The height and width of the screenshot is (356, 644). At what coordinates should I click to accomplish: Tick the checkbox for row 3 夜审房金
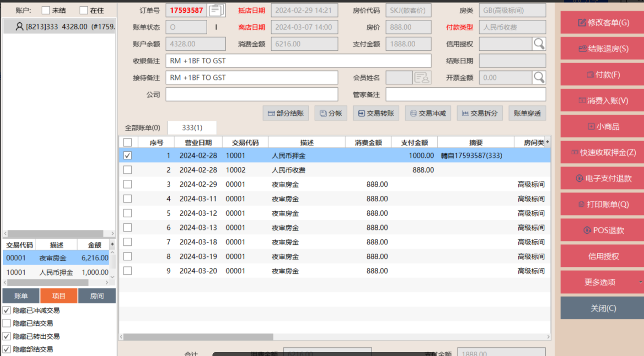click(127, 184)
